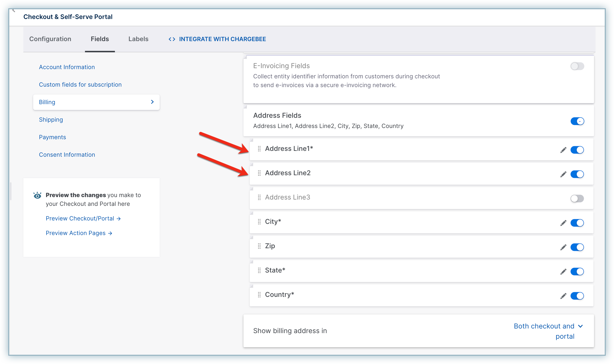Enable the E-Invoicing Fields toggle
The height and width of the screenshot is (364, 614).
click(577, 66)
